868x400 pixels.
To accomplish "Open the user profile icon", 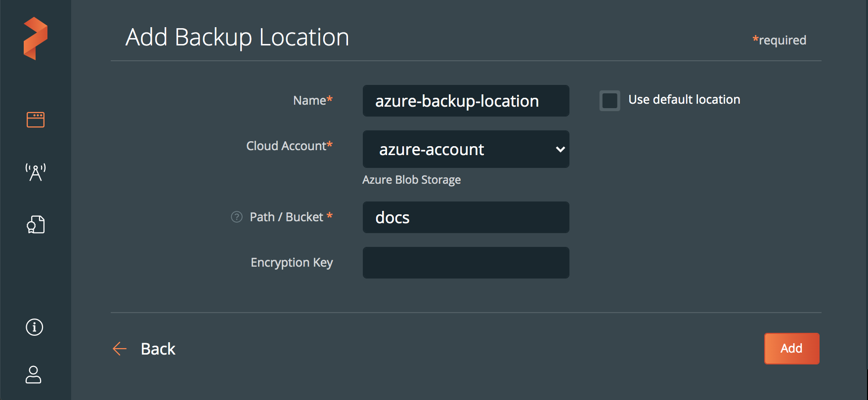I will point(34,374).
